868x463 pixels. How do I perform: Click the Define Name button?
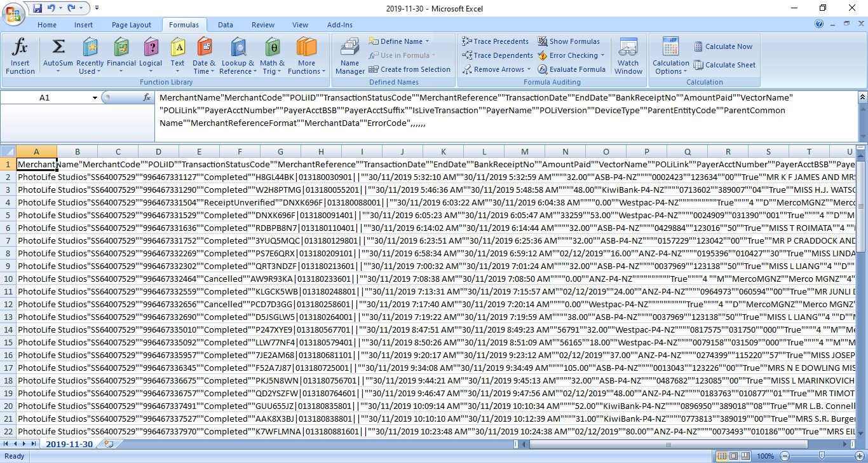(400, 41)
